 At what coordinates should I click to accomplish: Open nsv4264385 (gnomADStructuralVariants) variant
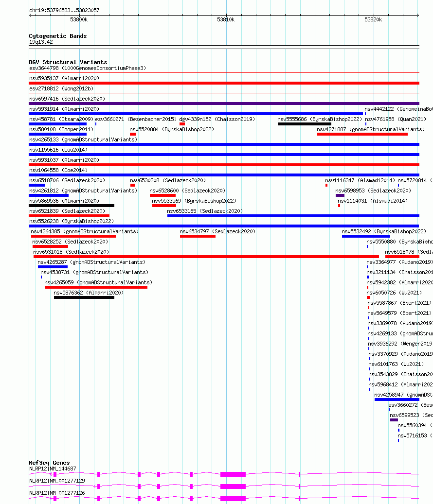[85, 232]
